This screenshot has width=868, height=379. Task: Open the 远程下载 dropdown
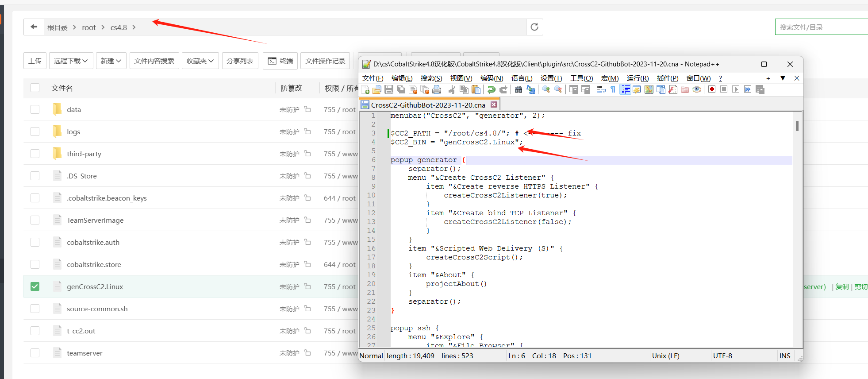pyautogui.click(x=71, y=61)
